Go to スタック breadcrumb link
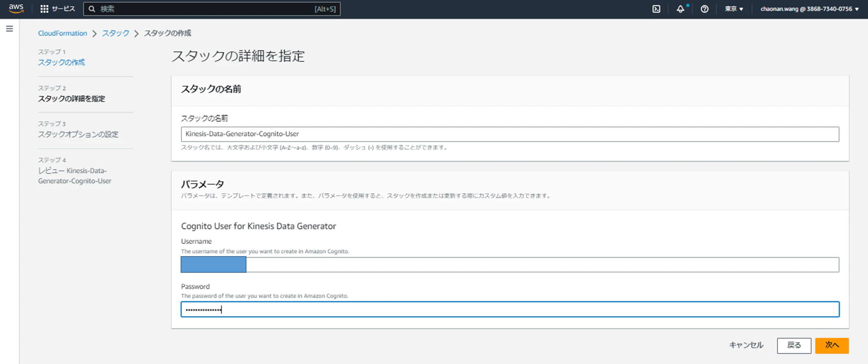The height and width of the screenshot is (364, 868). [116, 33]
